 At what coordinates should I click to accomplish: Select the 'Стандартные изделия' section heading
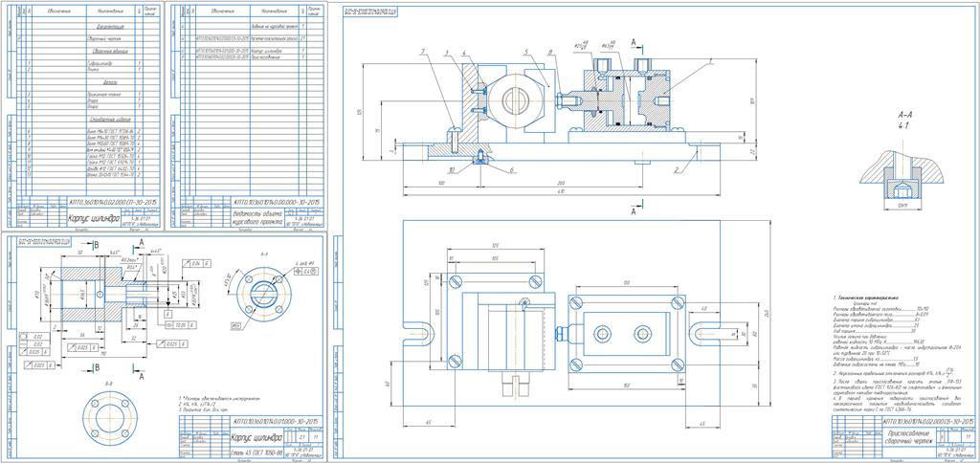(110, 119)
